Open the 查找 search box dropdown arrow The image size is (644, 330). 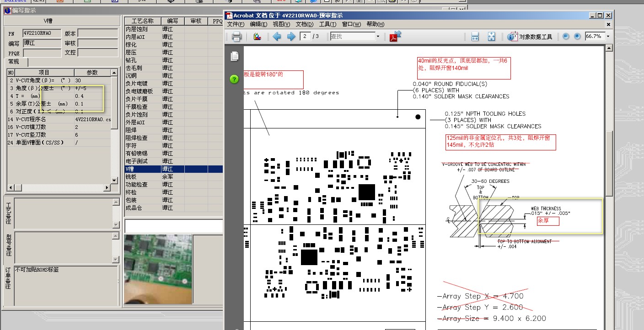click(x=378, y=36)
